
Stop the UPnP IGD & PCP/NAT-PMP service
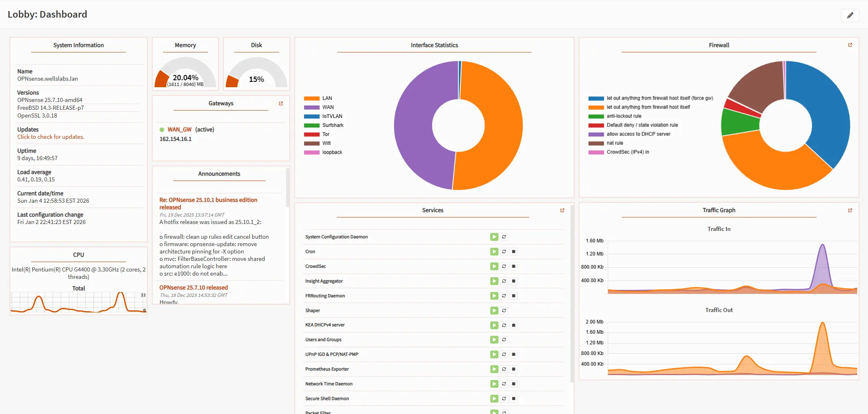[514, 354]
